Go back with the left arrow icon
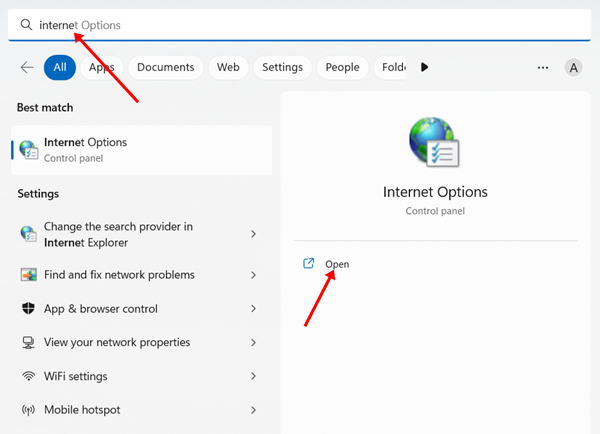 pos(27,67)
